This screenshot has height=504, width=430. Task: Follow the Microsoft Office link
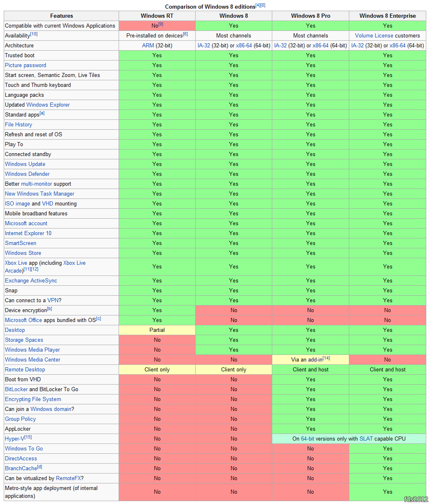click(23, 320)
